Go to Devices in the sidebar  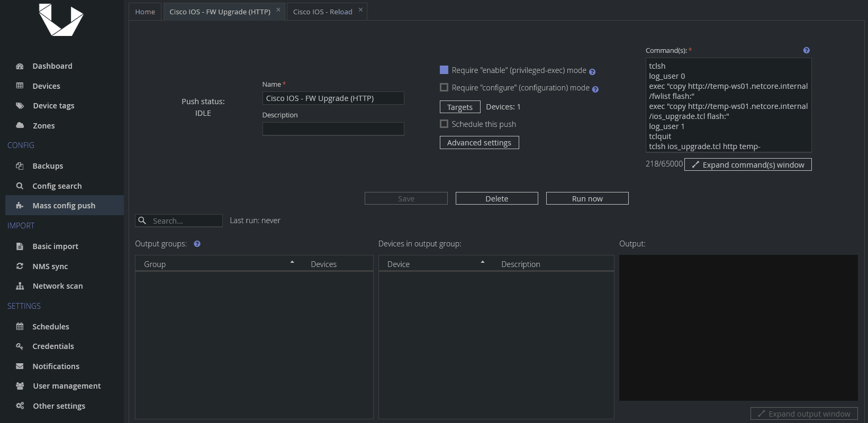pos(46,86)
